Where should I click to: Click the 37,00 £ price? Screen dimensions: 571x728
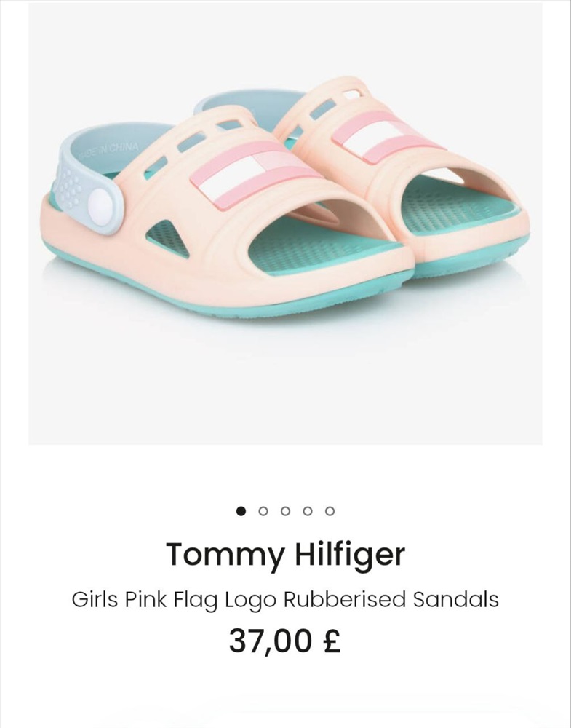285,641
